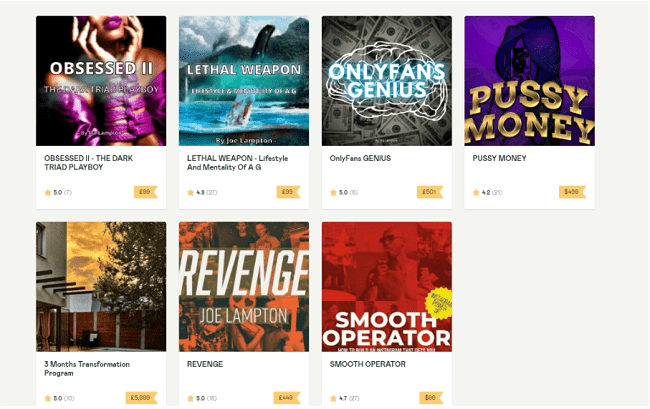The height and width of the screenshot is (409, 650).
Task: Click the SMOOTH OPERATOR title link
Action: click(368, 364)
